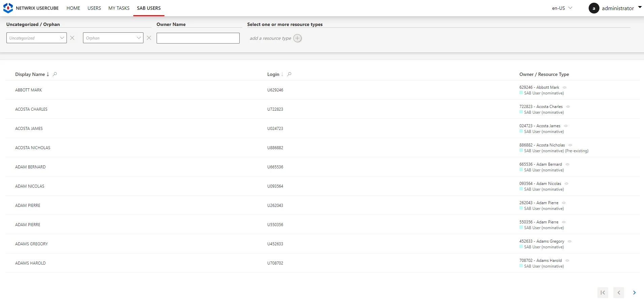Open owner link 665536 - Adam Bernard
This screenshot has width=644, height=299.
point(540,164)
